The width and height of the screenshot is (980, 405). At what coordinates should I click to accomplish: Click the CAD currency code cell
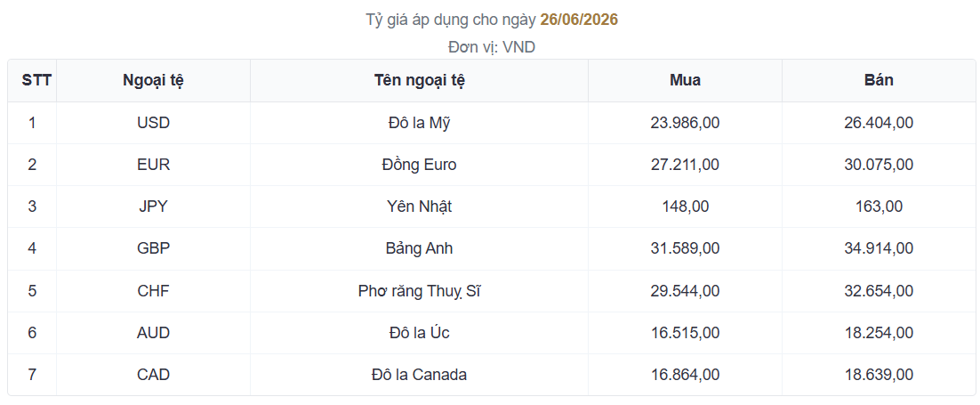click(153, 375)
